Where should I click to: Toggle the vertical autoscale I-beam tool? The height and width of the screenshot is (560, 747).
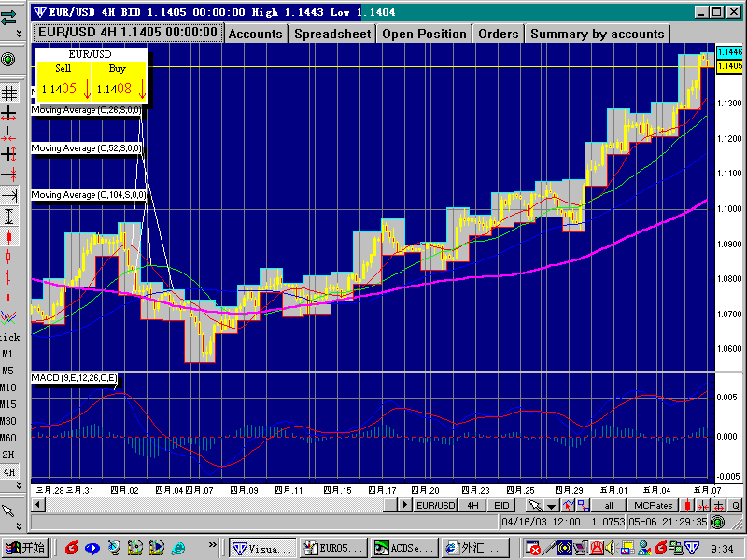tap(9, 217)
